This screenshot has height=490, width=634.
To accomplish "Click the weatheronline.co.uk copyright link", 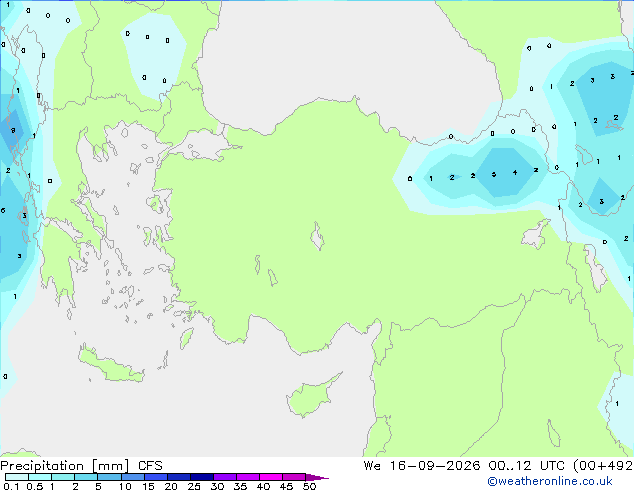I will tap(549, 481).
